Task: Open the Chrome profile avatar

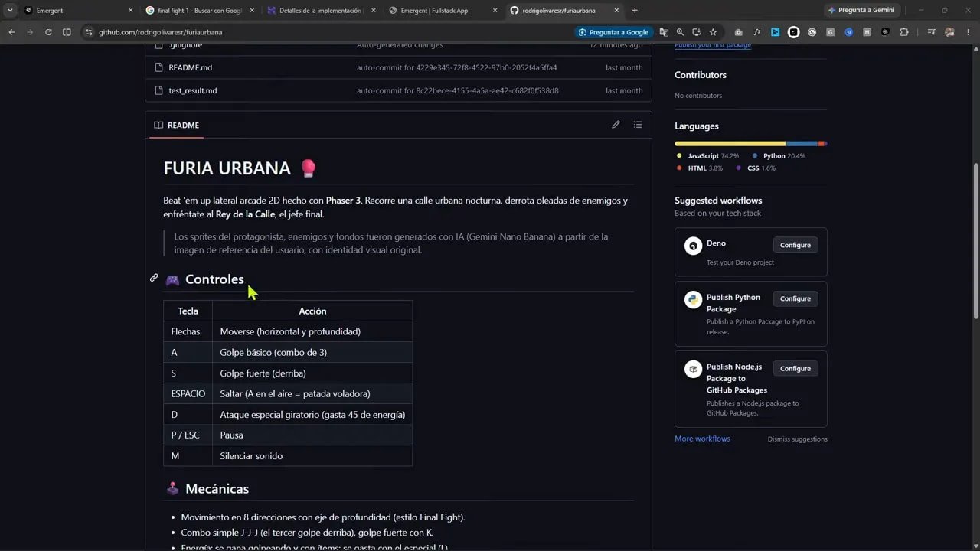Action: (950, 32)
